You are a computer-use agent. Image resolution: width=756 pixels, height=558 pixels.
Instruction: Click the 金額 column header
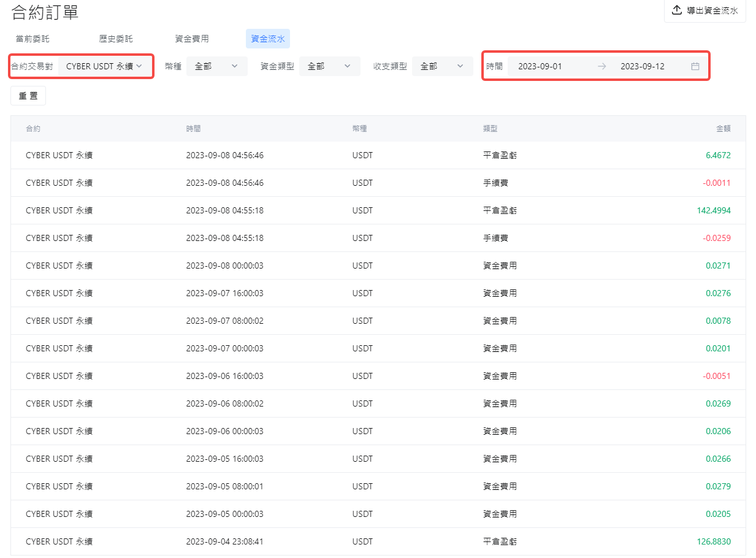(723, 129)
